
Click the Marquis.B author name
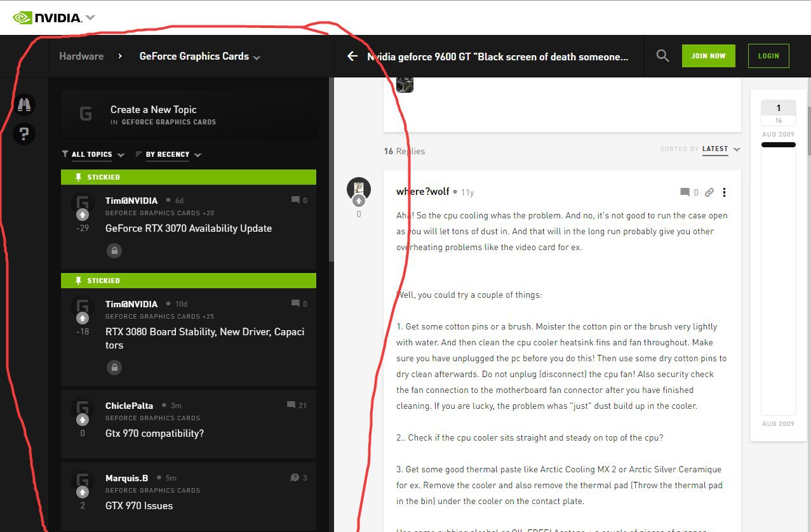pyautogui.click(x=127, y=478)
